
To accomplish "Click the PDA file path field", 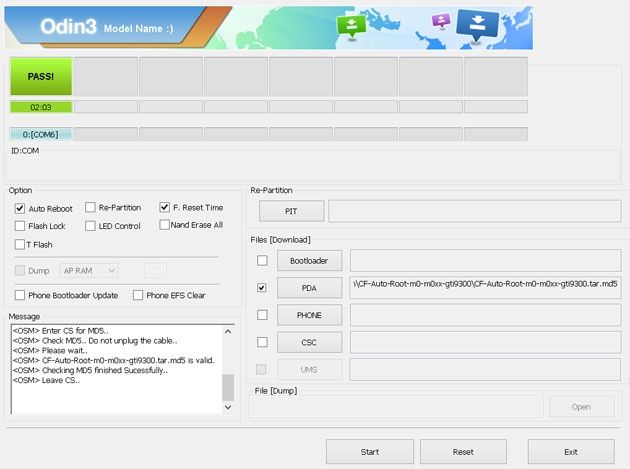I will [x=486, y=287].
